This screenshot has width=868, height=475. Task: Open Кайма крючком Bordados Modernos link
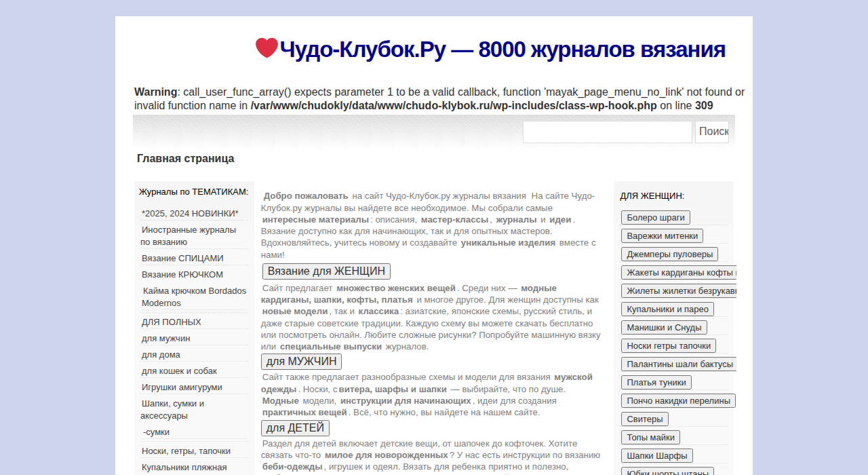pyautogui.click(x=194, y=297)
